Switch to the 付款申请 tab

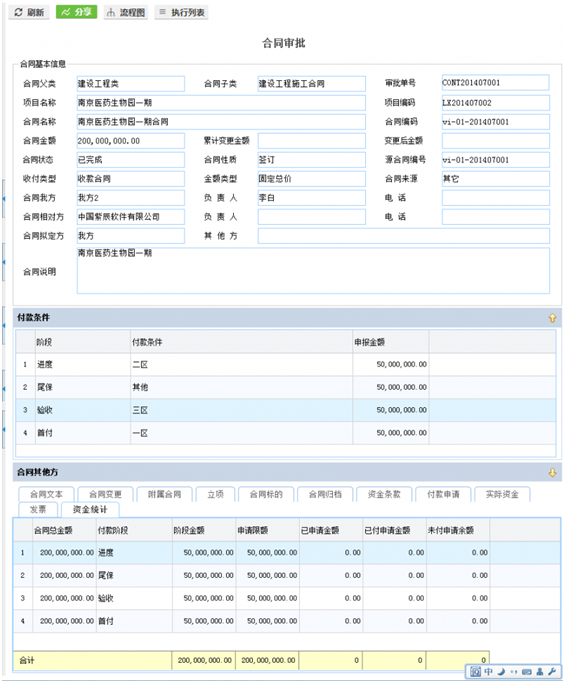443,494
